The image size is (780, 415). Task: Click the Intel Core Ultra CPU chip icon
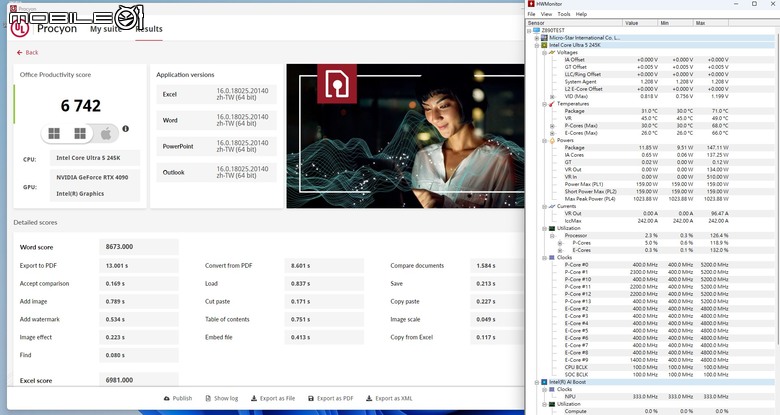click(x=544, y=45)
